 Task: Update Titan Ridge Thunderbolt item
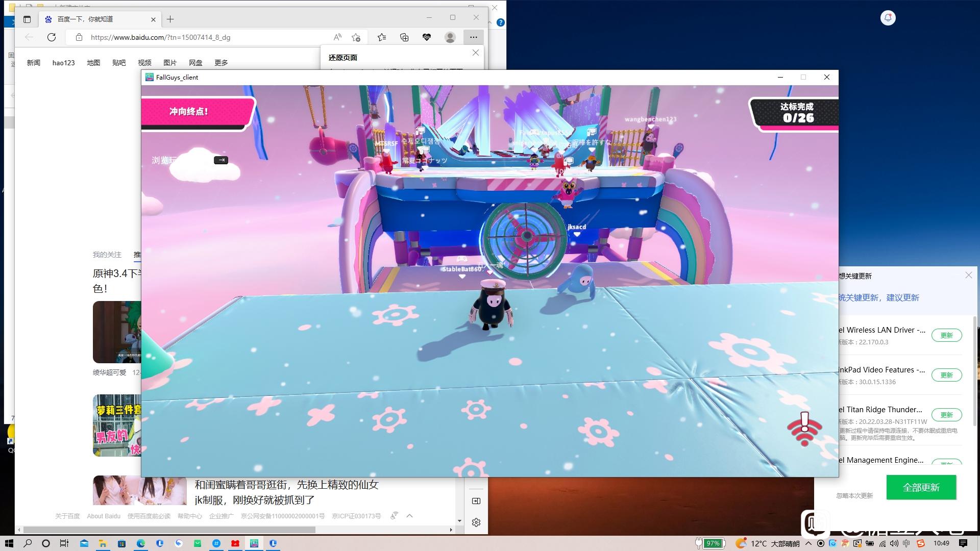coord(947,415)
